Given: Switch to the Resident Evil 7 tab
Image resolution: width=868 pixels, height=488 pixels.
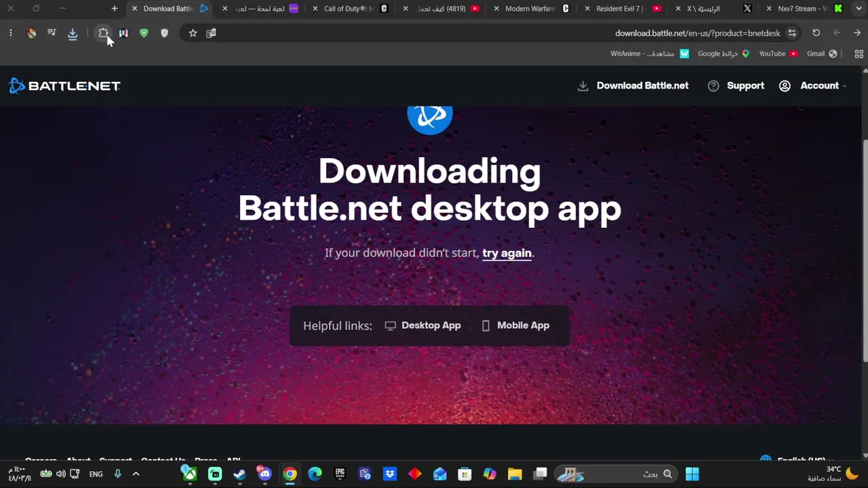Looking at the screenshot, I should (624, 9).
